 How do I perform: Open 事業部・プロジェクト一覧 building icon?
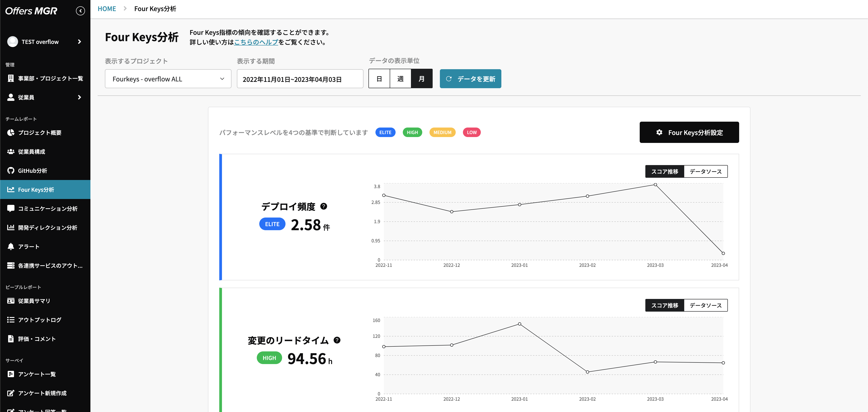click(x=11, y=78)
